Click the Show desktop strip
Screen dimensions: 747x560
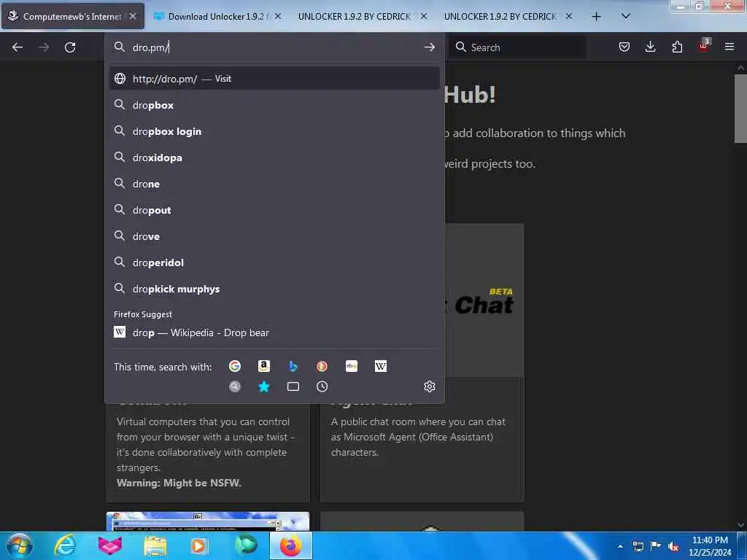click(742, 545)
